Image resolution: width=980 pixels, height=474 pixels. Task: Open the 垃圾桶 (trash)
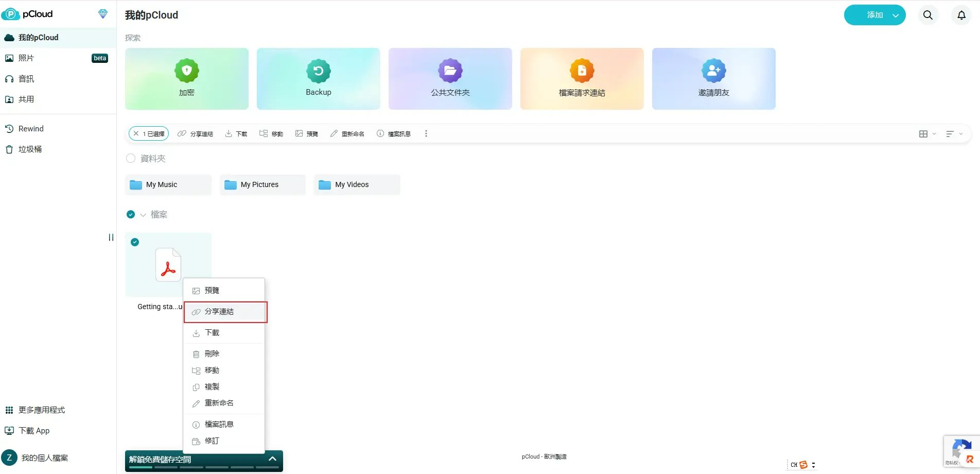coord(28,149)
